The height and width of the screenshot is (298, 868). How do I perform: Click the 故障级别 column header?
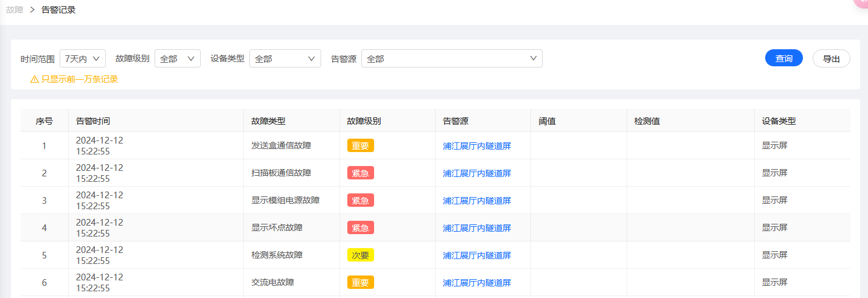387,121
